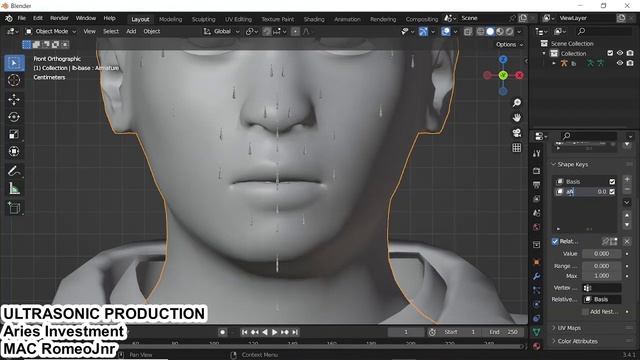The height and width of the screenshot is (360, 640).
Task: Collapse Collection tree in outliner
Action: click(x=544, y=53)
